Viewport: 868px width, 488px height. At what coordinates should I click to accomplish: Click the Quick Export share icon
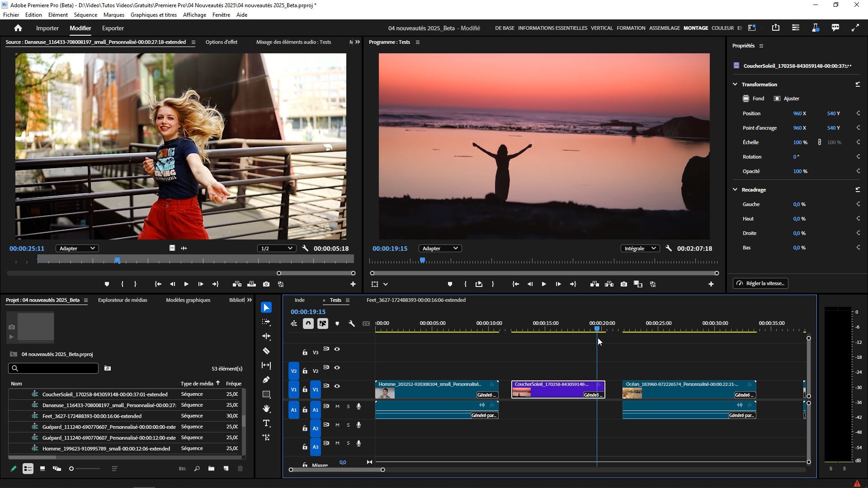(776, 28)
